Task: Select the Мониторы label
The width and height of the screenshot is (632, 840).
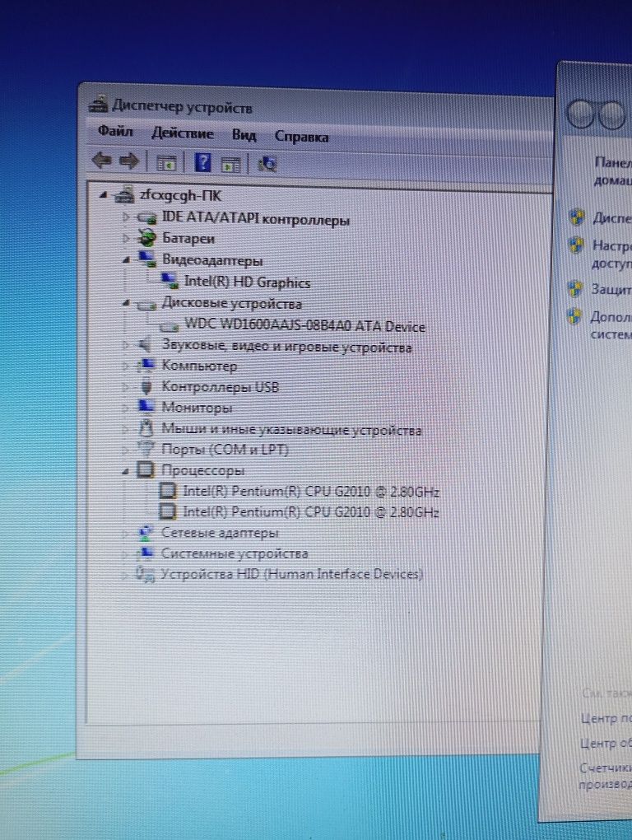Action: point(197,407)
